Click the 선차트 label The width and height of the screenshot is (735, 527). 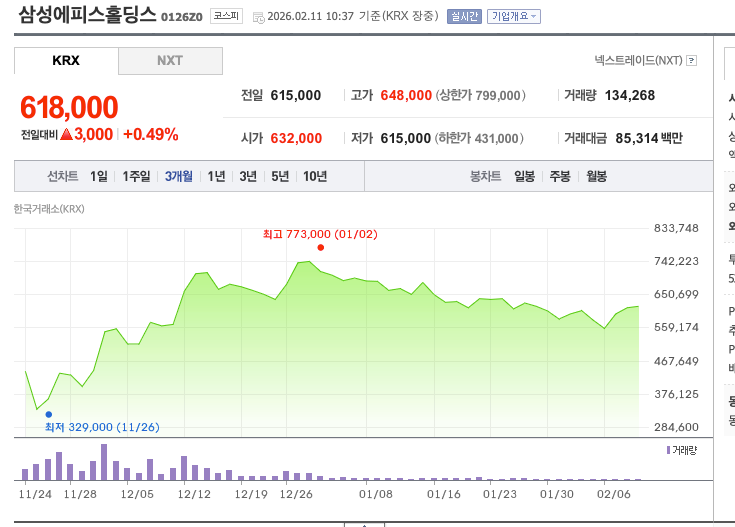point(63,176)
